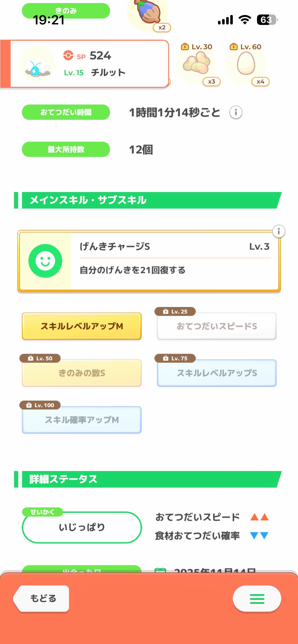Tap the green smiley main skill icon
Viewport: 298px width, 644px height.
45,261
